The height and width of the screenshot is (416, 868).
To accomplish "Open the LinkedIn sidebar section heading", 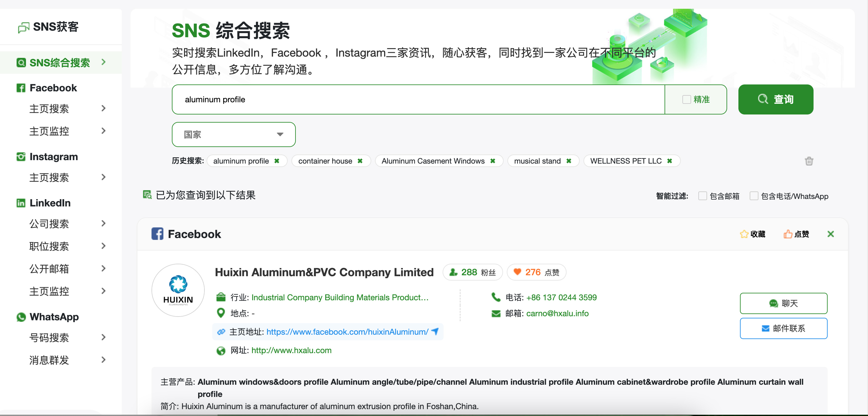I will (50, 203).
